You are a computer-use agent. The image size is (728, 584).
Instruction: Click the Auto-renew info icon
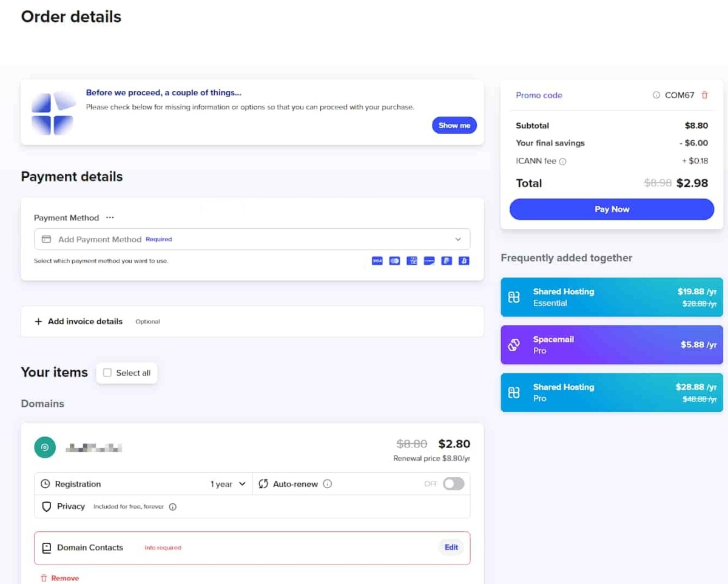click(x=328, y=484)
